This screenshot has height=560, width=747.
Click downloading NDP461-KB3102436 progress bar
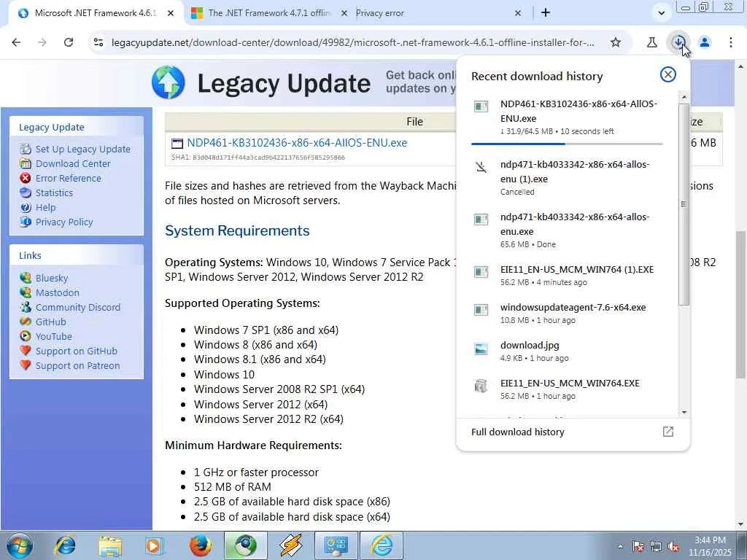point(567,144)
